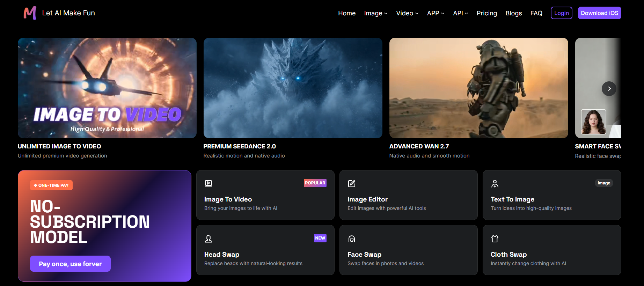Open the Blogs menu item

[514, 13]
